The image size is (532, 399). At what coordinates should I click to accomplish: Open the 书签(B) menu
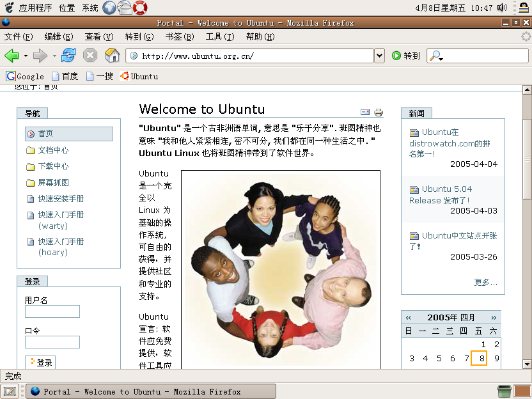[180, 36]
